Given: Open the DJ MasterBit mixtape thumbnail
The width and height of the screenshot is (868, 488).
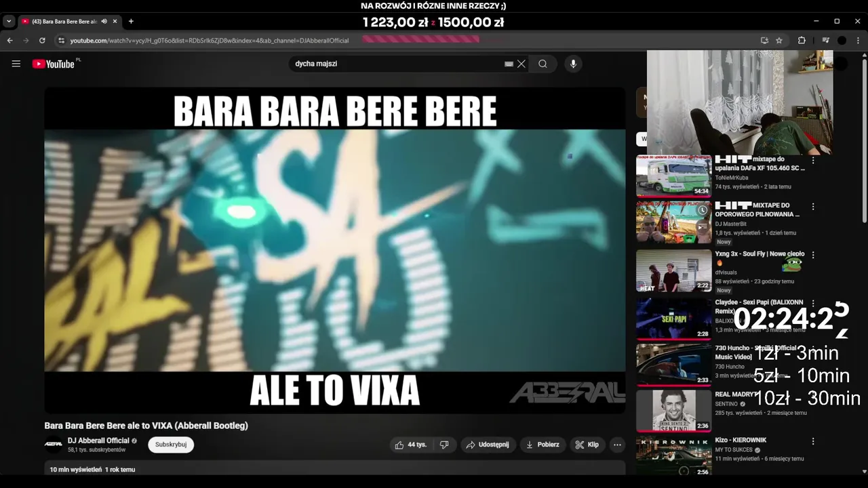Looking at the screenshot, I should pyautogui.click(x=673, y=223).
